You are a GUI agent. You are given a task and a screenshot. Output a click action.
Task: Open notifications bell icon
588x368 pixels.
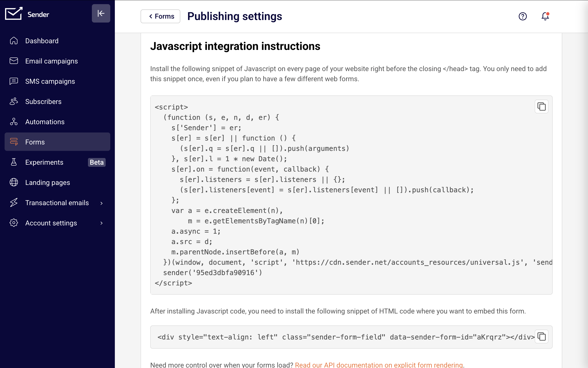545,16
